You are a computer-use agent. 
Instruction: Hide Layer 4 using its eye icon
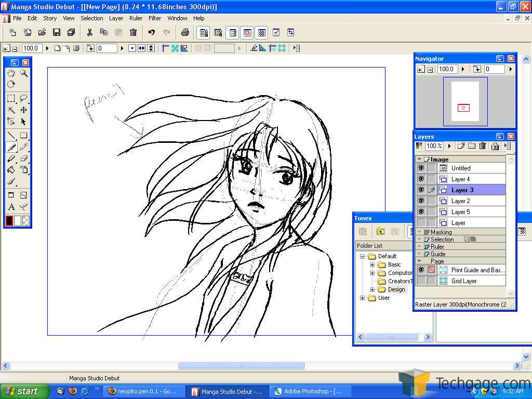click(421, 179)
